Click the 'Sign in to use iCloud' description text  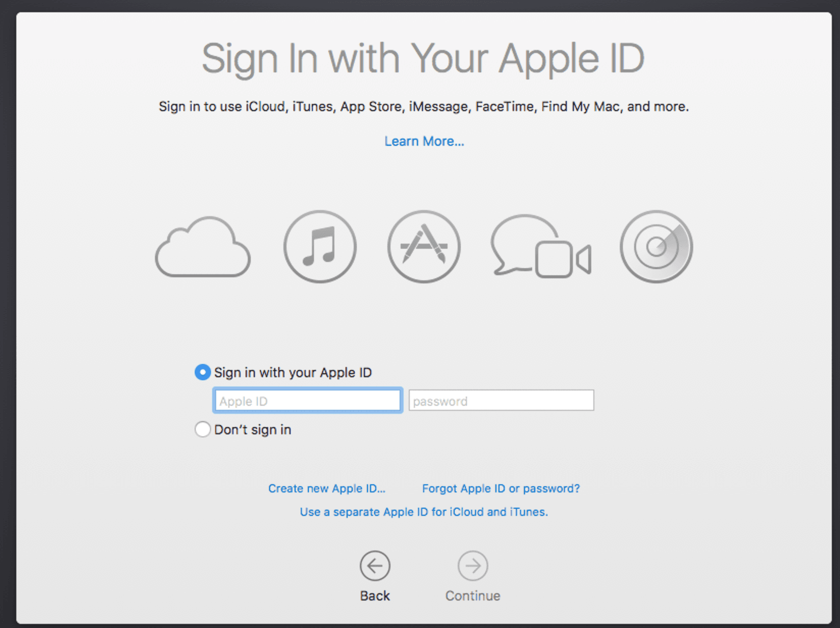[x=423, y=107]
